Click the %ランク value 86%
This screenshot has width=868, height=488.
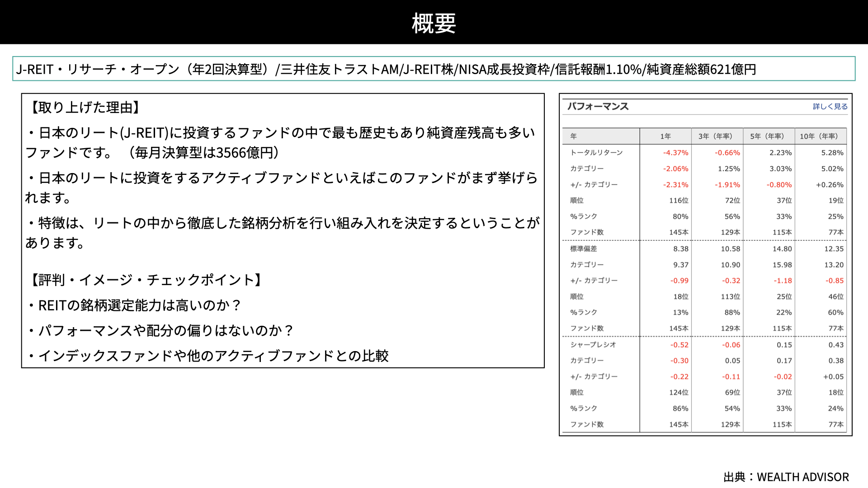click(x=680, y=408)
